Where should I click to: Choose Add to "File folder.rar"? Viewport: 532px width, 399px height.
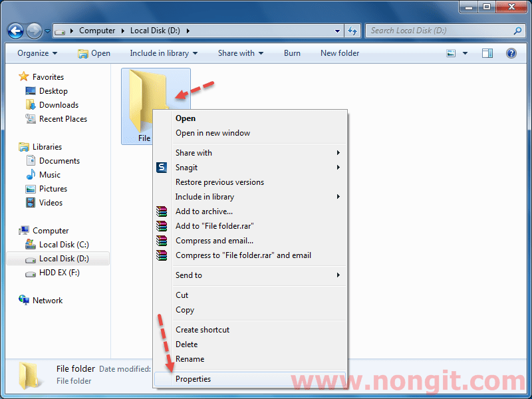[251, 225]
